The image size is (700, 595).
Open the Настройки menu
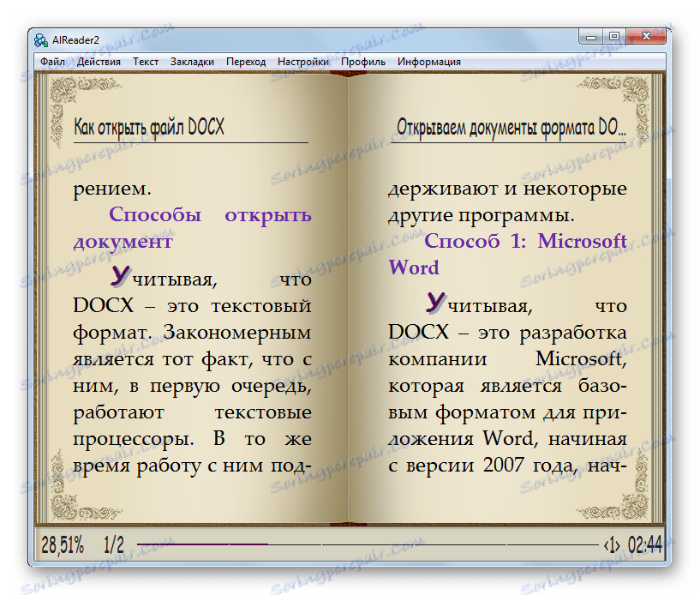click(x=302, y=62)
